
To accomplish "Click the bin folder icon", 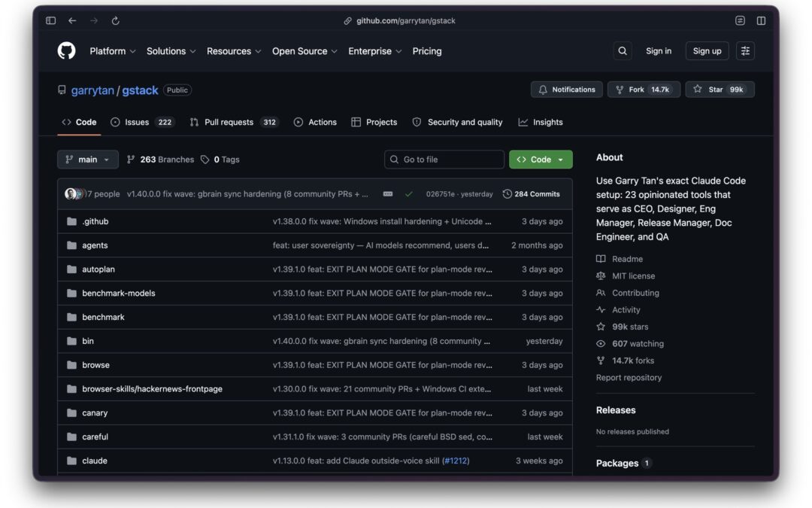I will point(71,341).
